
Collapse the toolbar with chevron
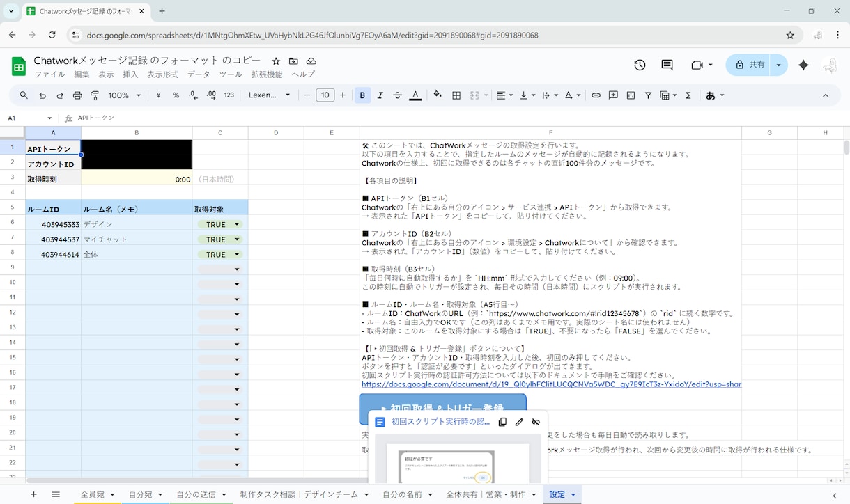coord(826,95)
